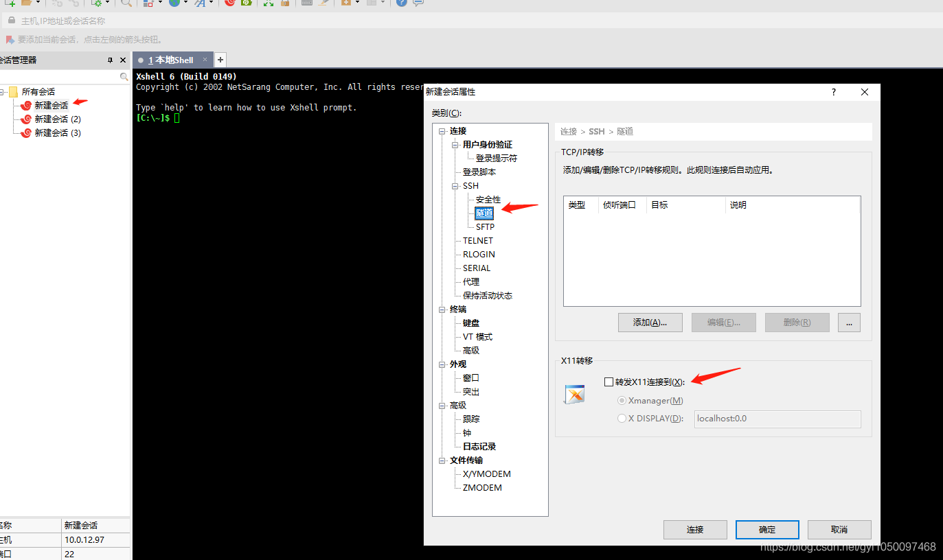
Task: Click the 类型 column header
Action: 581,205
